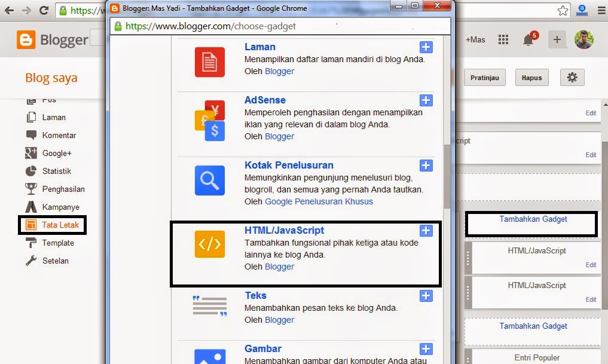608x364 pixels.
Task: Click Blogger author link under HTML/JavaScript
Action: (279, 267)
